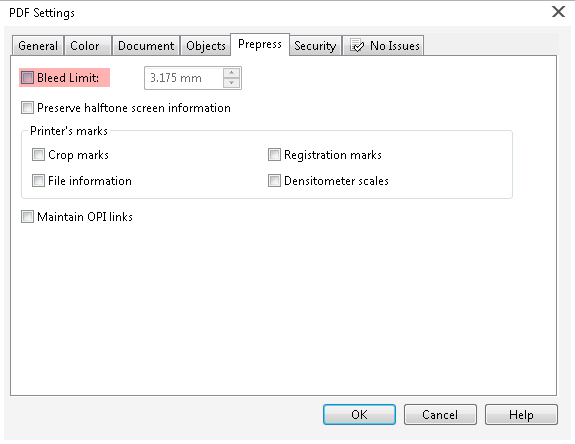The image size is (575, 444).
Task: Click the Cancel button
Action: click(x=440, y=415)
